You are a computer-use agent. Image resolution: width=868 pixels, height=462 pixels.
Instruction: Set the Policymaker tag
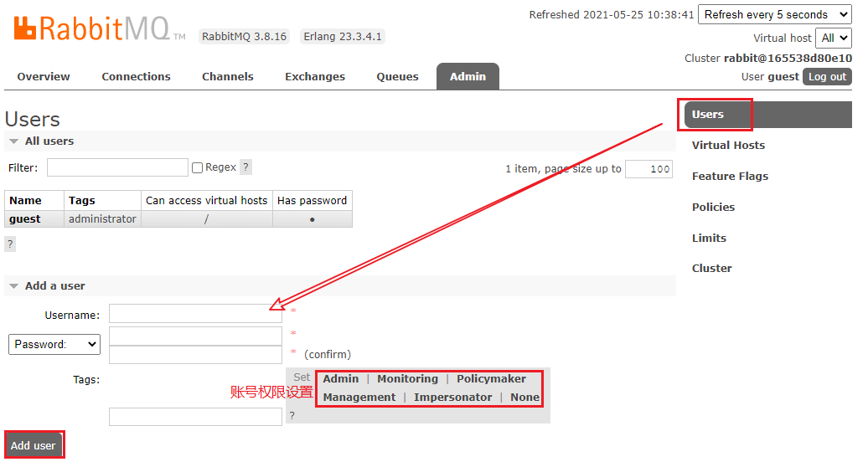pyautogui.click(x=491, y=379)
